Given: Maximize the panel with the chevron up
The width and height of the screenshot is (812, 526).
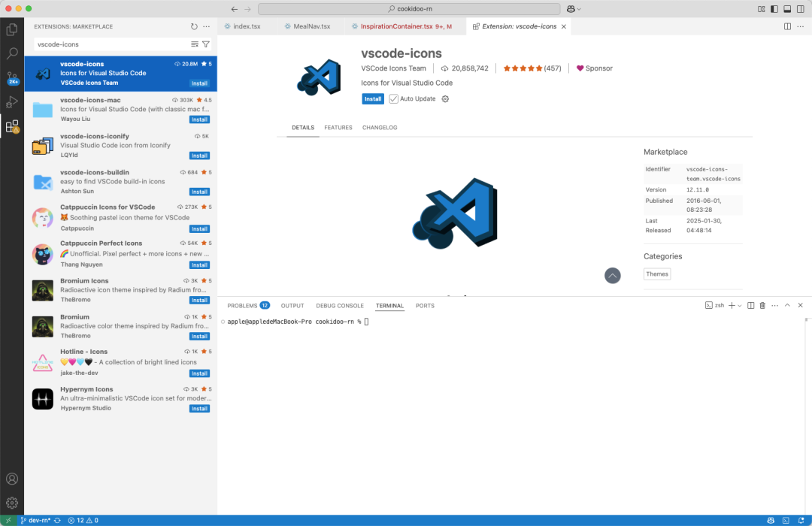Looking at the screenshot, I should (x=787, y=306).
